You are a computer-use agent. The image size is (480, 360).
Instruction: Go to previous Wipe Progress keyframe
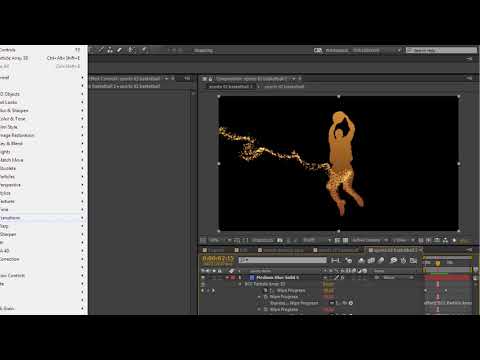pos(203,290)
